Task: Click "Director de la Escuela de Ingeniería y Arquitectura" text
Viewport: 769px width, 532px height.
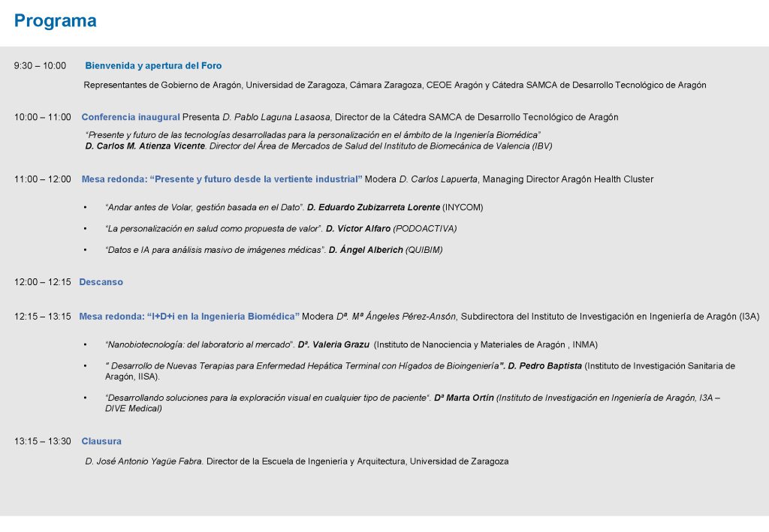Action: point(306,461)
